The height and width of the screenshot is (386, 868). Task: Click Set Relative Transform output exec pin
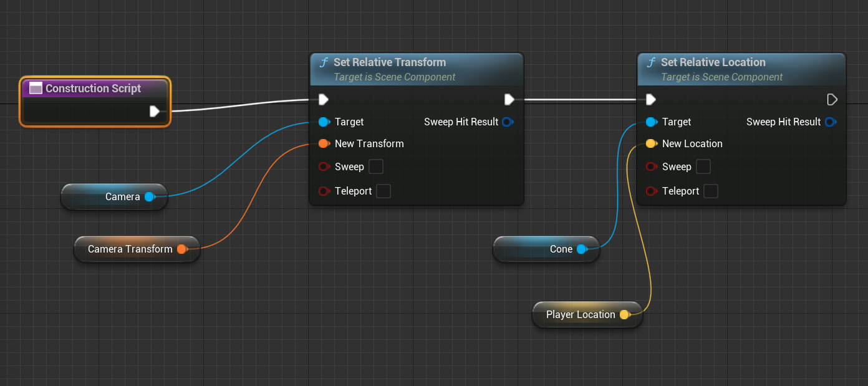pos(509,99)
